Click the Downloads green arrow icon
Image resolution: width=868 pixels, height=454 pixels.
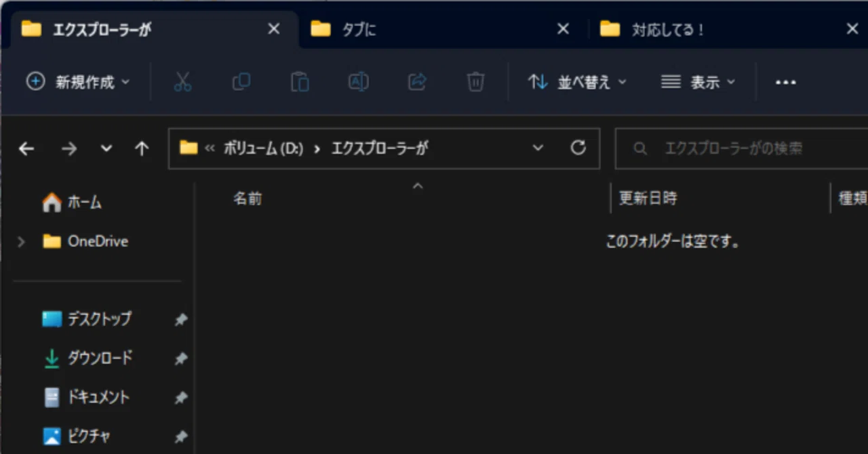click(52, 358)
